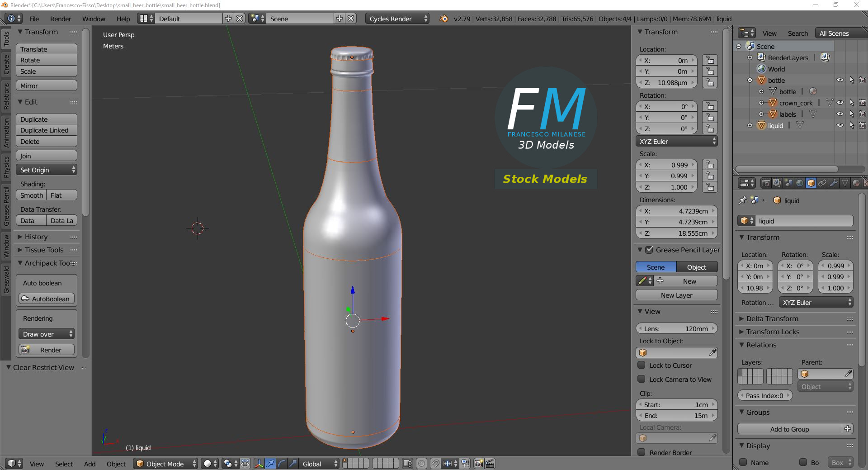Switch to the Physics tab in tool shelf
868x470 pixels.
click(6, 166)
